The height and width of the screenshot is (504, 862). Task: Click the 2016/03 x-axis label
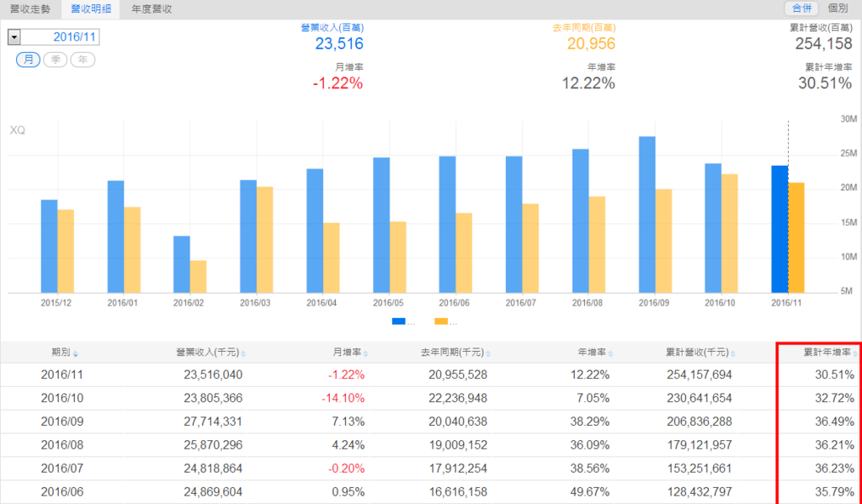pyautogui.click(x=255, y=303)
